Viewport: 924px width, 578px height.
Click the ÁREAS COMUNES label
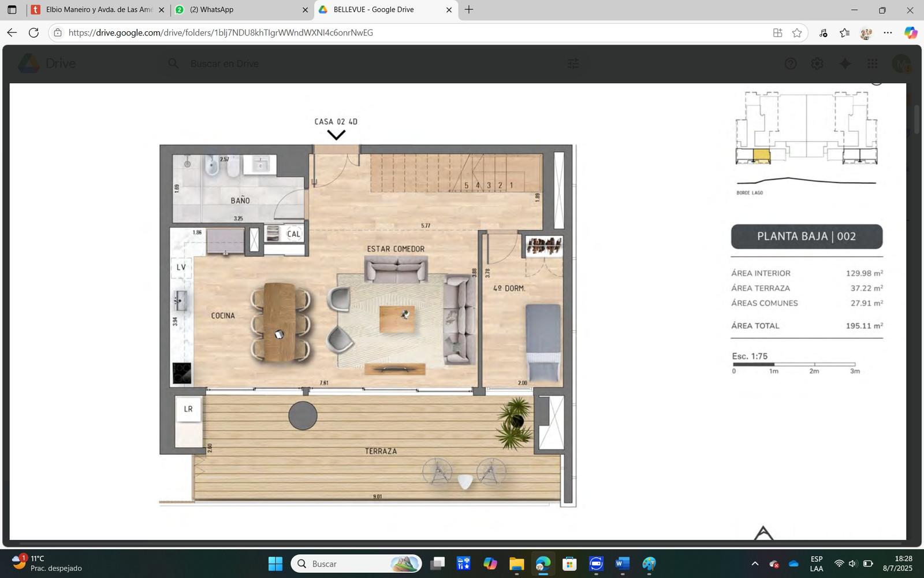click(x=765, y=303)
